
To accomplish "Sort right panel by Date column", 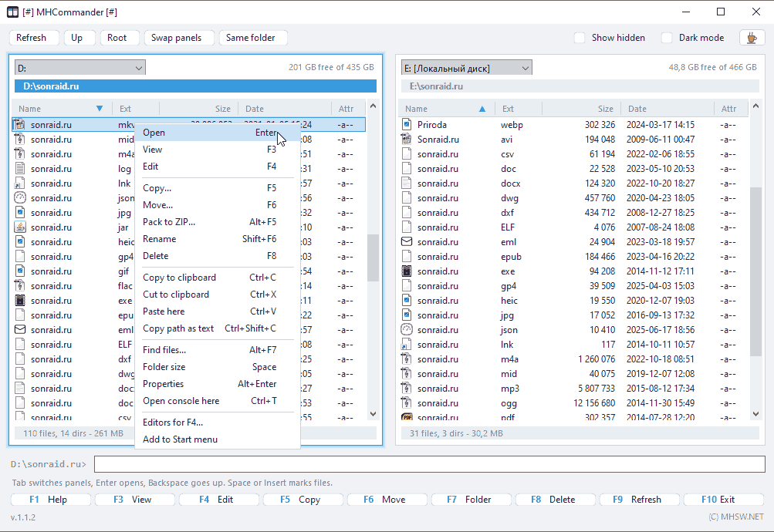I will 668,109.
